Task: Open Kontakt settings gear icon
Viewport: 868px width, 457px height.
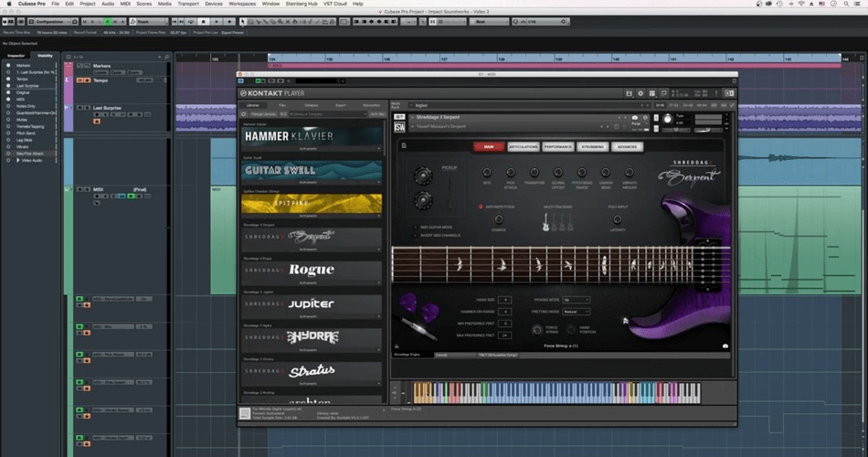Action: click(x=640, y=92)
